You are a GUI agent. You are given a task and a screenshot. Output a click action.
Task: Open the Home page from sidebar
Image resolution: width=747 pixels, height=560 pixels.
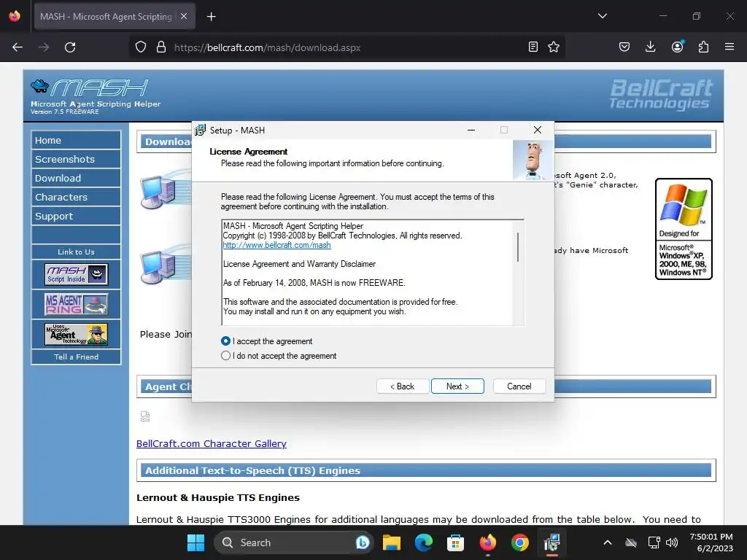[x=76, y=140]
